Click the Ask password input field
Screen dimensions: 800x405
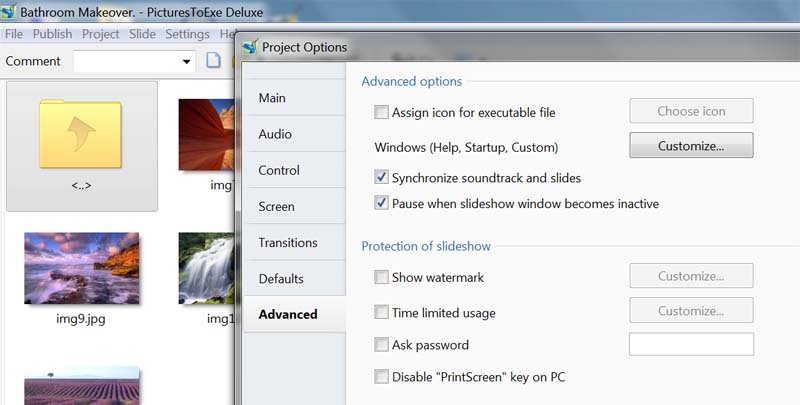pos(691,344)
